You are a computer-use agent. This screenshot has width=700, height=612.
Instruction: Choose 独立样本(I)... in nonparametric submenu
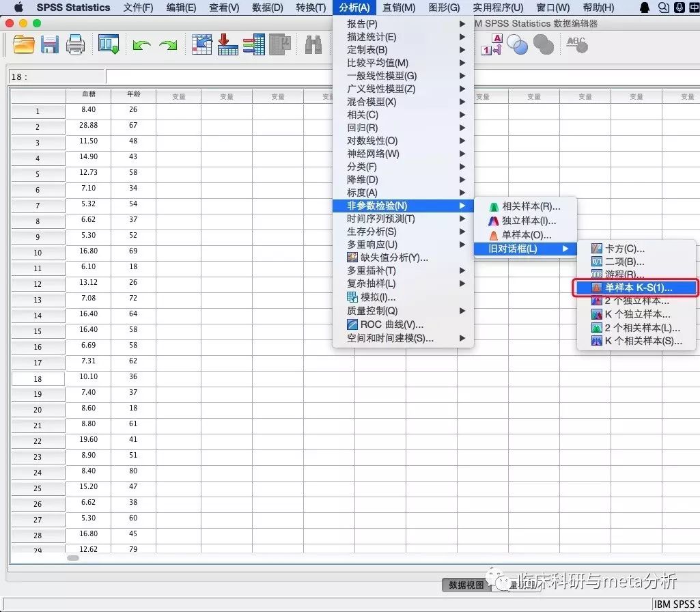[525, 221]
